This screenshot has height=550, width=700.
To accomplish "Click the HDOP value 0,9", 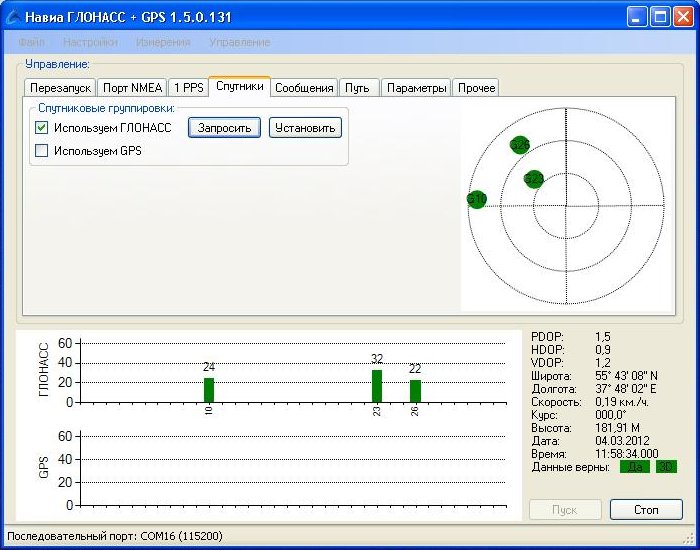I will coord(603,350).
